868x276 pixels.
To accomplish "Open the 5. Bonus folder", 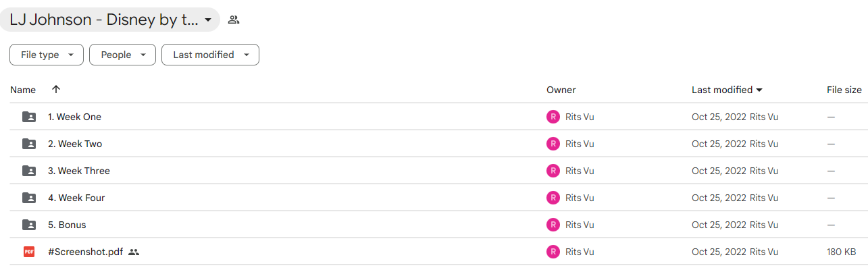I will click(x=67, y=225).
